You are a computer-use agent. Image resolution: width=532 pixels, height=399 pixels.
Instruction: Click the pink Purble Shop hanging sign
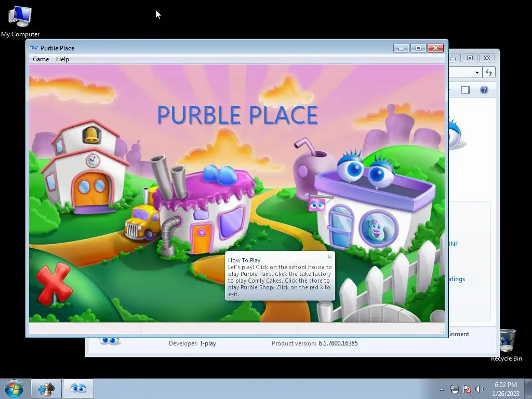click(x=316, y=204)
